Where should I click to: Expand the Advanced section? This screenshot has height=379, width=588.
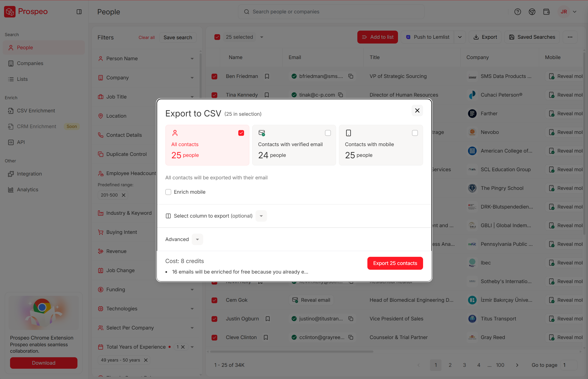coord(197,239)
